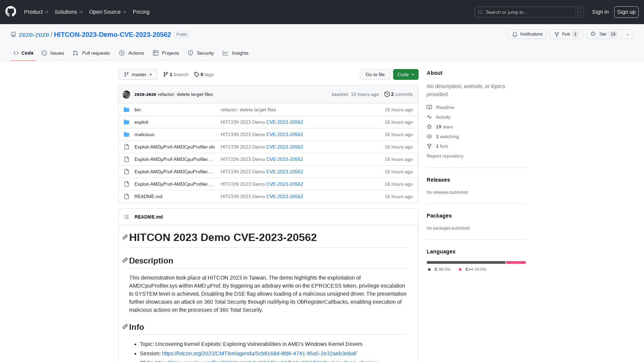The width and height of the screenshot is (644, 362).
Task: Open the zeze-zeze owner link
Action: (x=34, y=35)
